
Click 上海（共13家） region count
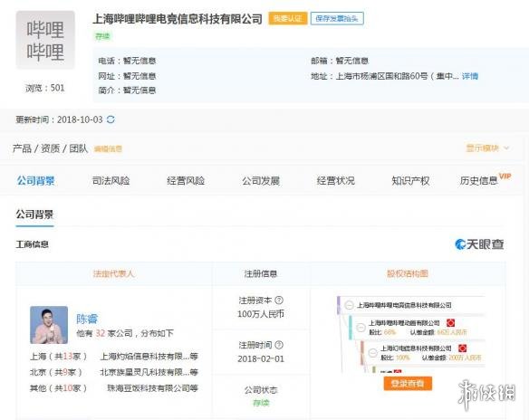(59, 357)
